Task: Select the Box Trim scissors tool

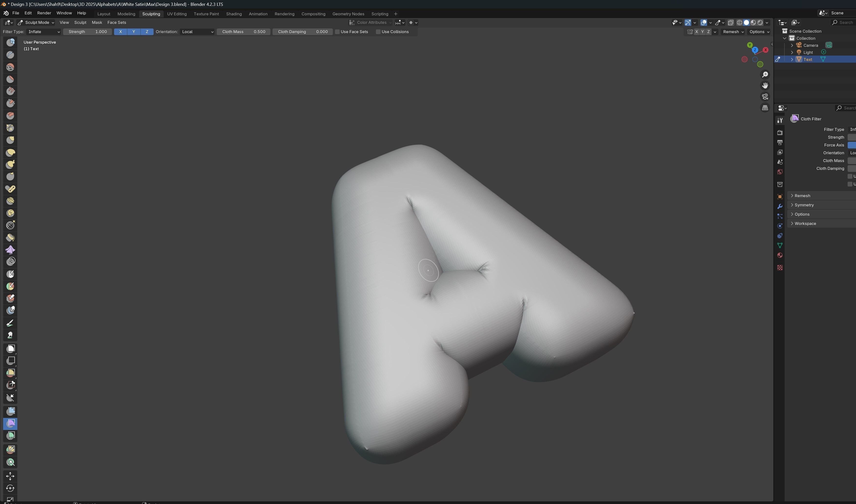Action: pos(10,385)
